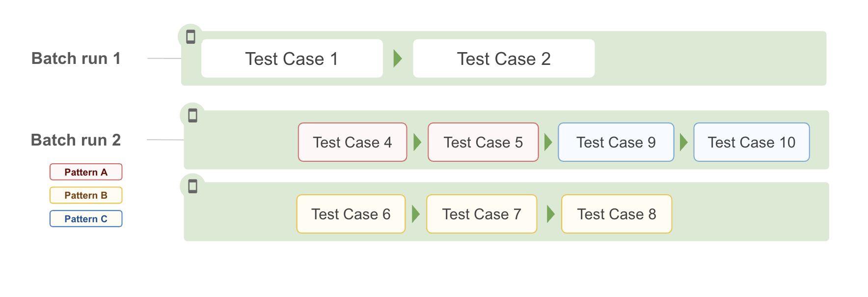This screenshot has width=868, height=297.
Task: Select the yellow Test Case 6 box
Action: 351,214
